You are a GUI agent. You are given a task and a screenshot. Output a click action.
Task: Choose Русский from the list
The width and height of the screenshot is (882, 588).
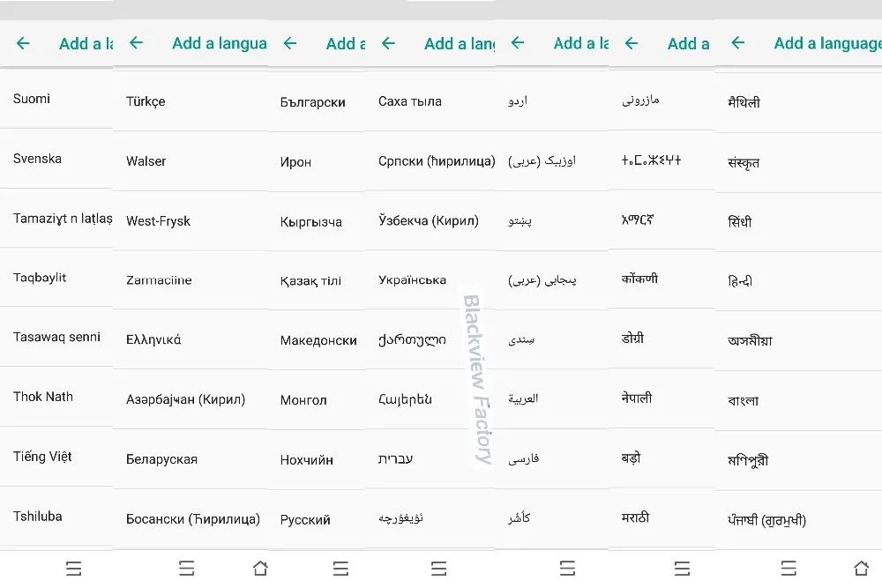tap(316, 519)
